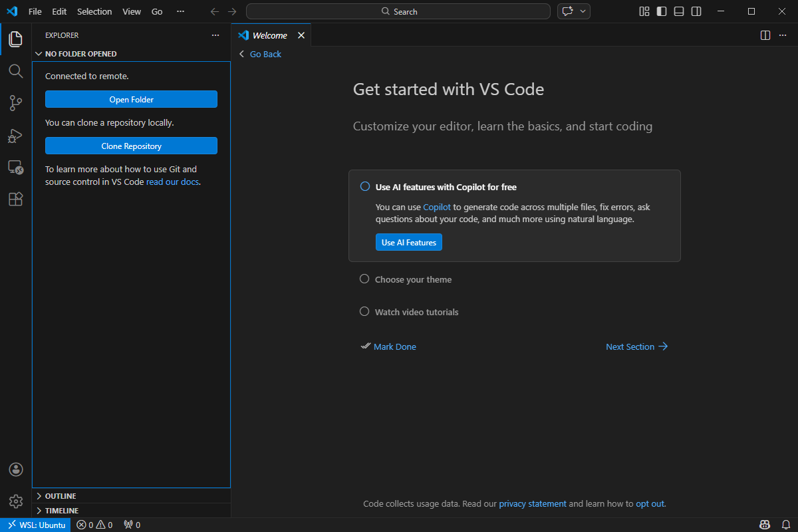The width and height of the screenshot is (798, 532).
Task: Open the Selection menu
Action: coord(94,11)
